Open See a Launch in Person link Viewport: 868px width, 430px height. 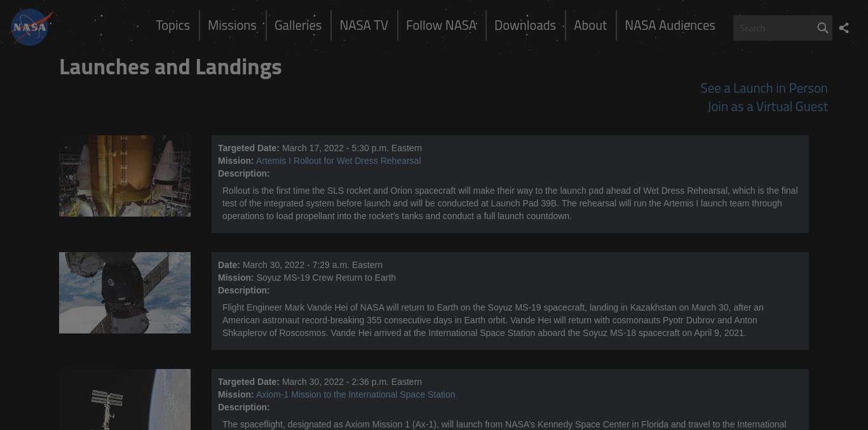(764, 88)
